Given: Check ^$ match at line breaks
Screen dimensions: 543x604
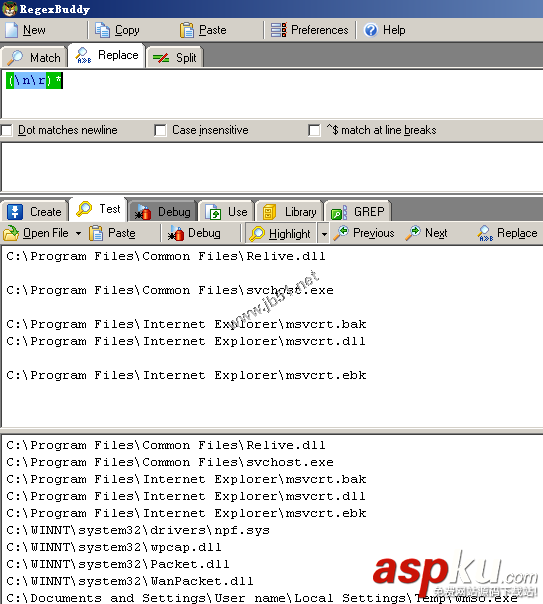Looking at the screenshot, I should [x=314, y=130].
